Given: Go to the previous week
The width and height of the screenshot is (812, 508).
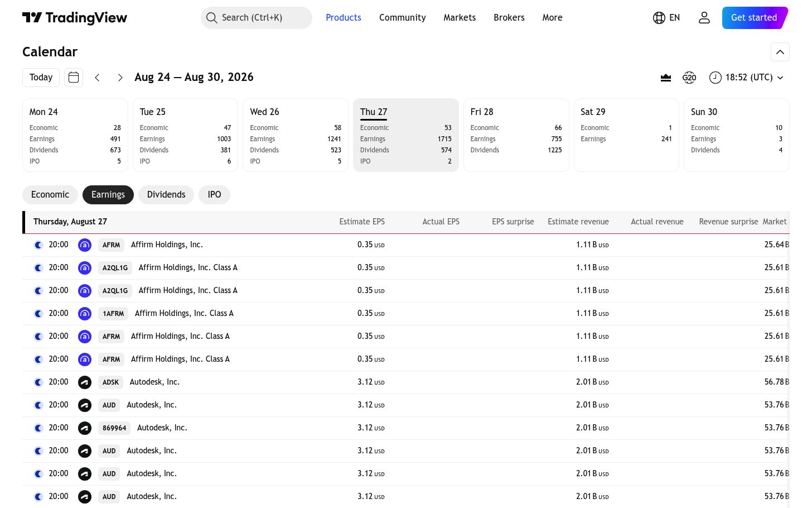Looking at the screenshot, I should tap(97, 78).
